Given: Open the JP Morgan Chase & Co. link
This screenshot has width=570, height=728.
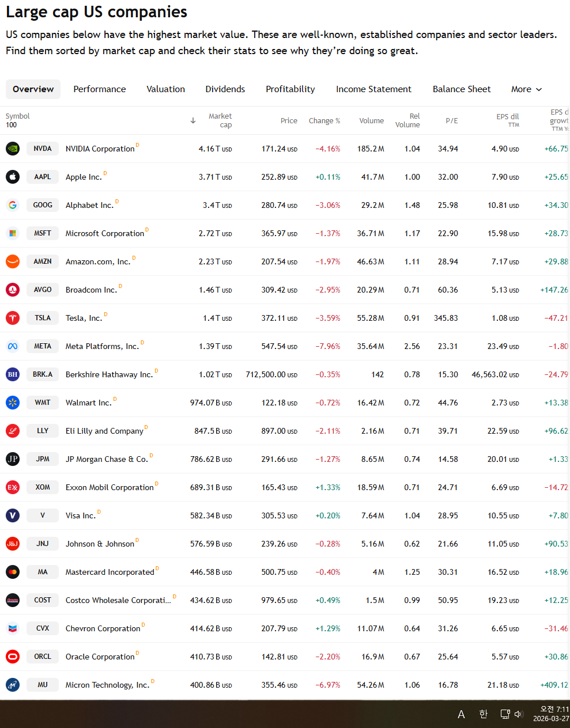Looking at the screenshot, I should 107,459.
